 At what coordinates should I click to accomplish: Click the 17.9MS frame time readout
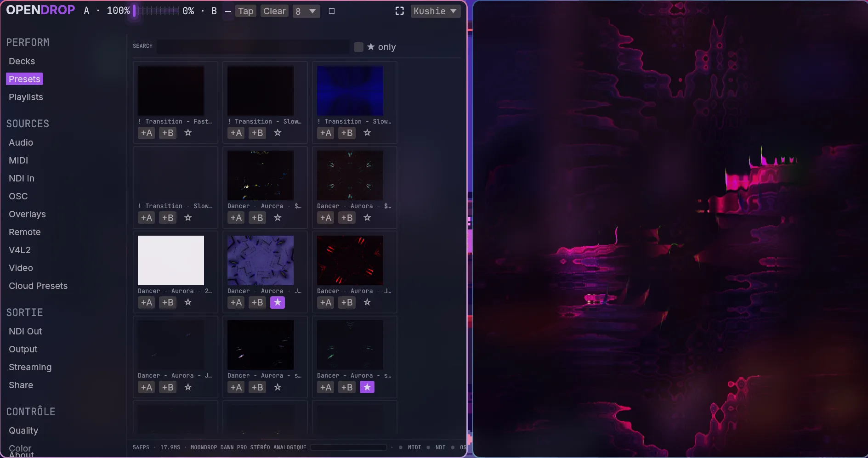click(x=170, y=447)
